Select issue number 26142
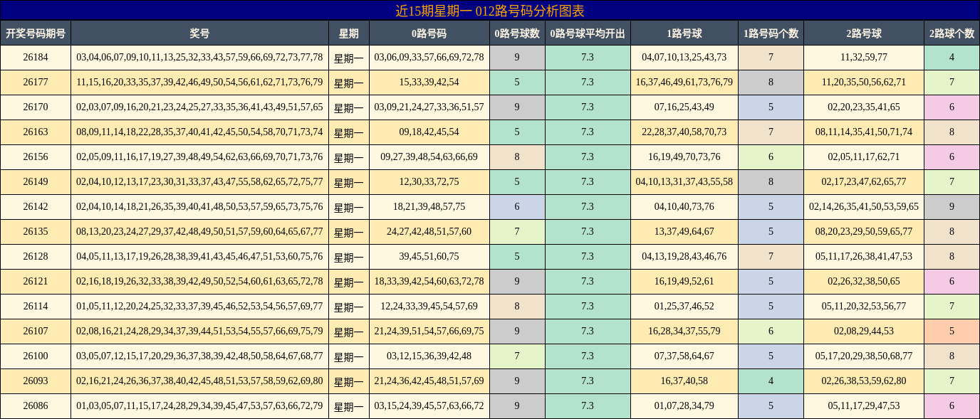Image resolution: width=980 pixels, height=419 pixels. (x=36, y=207)
